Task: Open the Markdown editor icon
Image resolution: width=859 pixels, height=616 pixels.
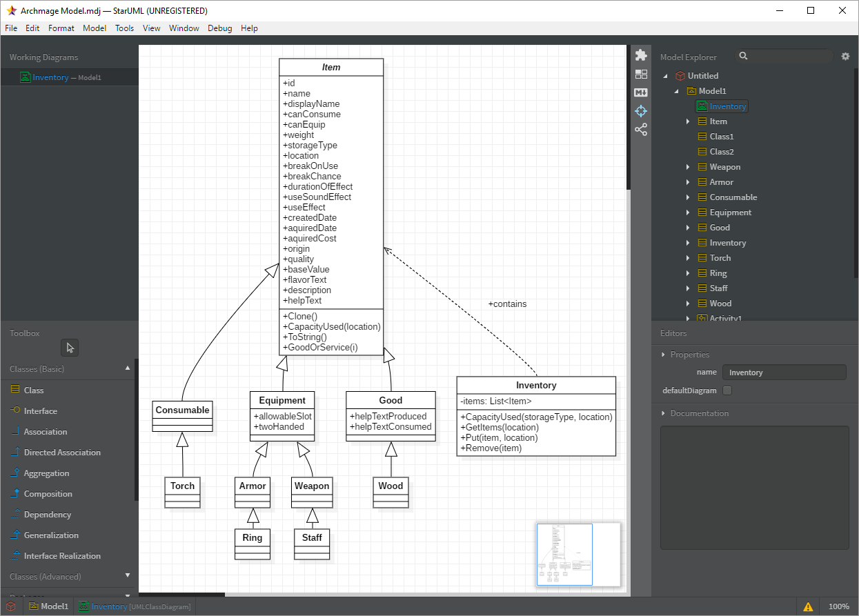Action: (641, 92)
